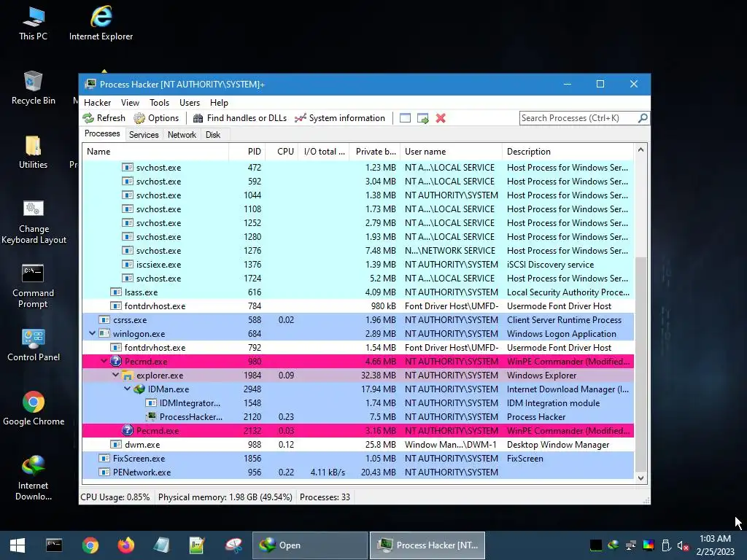747x560 pixels.
Task: Open the Tools menu
Action: coord(159,102)
